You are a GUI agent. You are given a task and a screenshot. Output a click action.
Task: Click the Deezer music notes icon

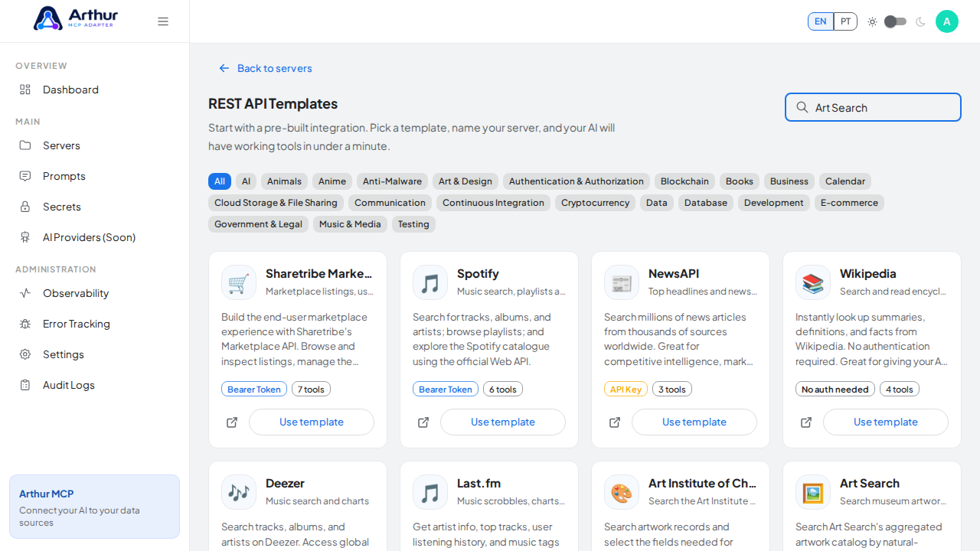[239, 492]
